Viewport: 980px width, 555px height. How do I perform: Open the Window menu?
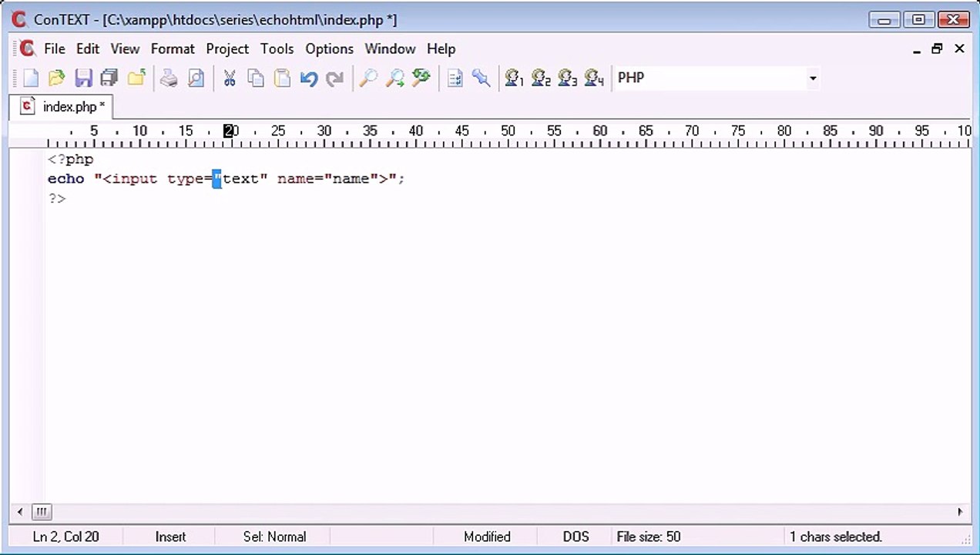(390, 49)
